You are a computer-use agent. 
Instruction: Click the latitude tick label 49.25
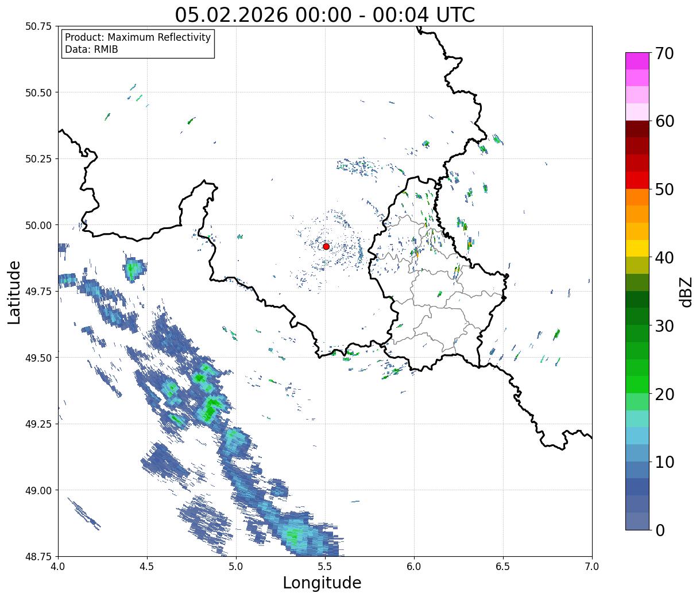(x=39, y=424)
